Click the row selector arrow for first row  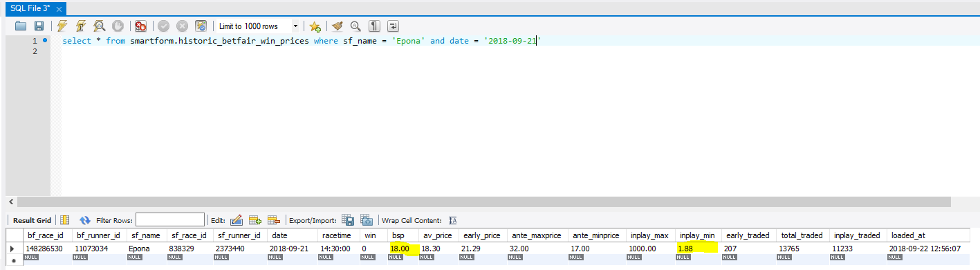tap(12, 248)
